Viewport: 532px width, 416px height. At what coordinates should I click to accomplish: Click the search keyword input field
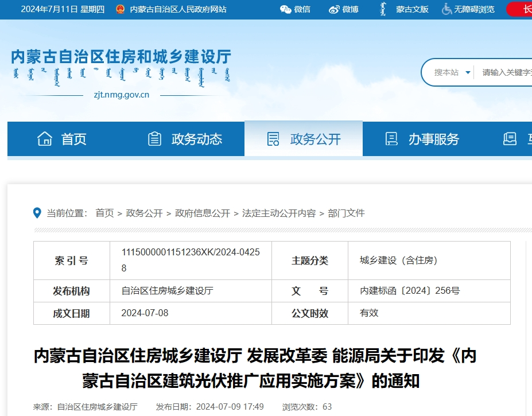[x=505, y=72]
